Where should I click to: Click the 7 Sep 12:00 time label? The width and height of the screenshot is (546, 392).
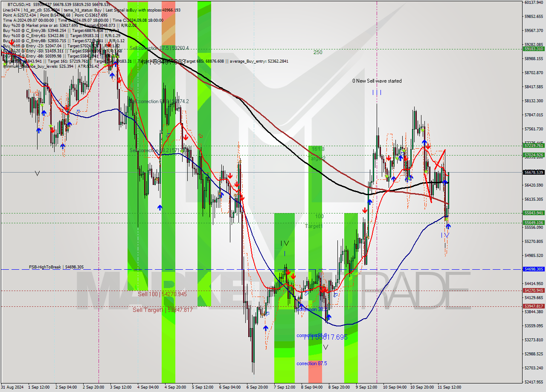point(285,387)
